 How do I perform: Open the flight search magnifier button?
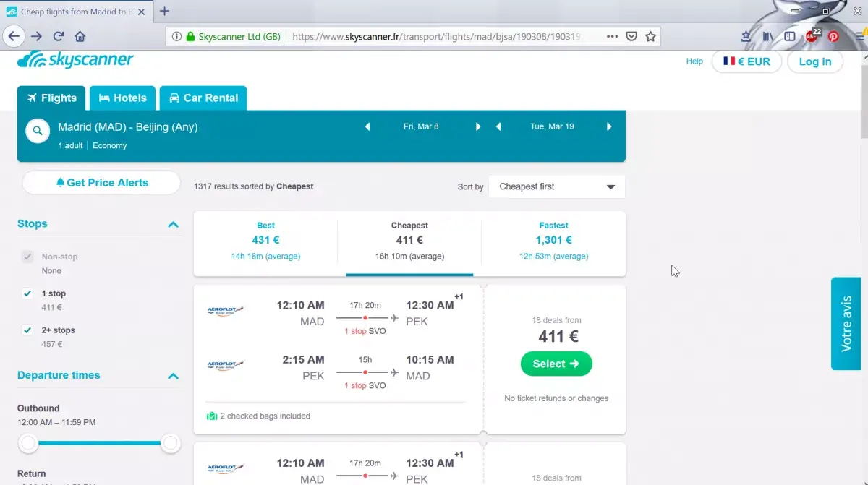pyautogui.click(x=37, y=131)
